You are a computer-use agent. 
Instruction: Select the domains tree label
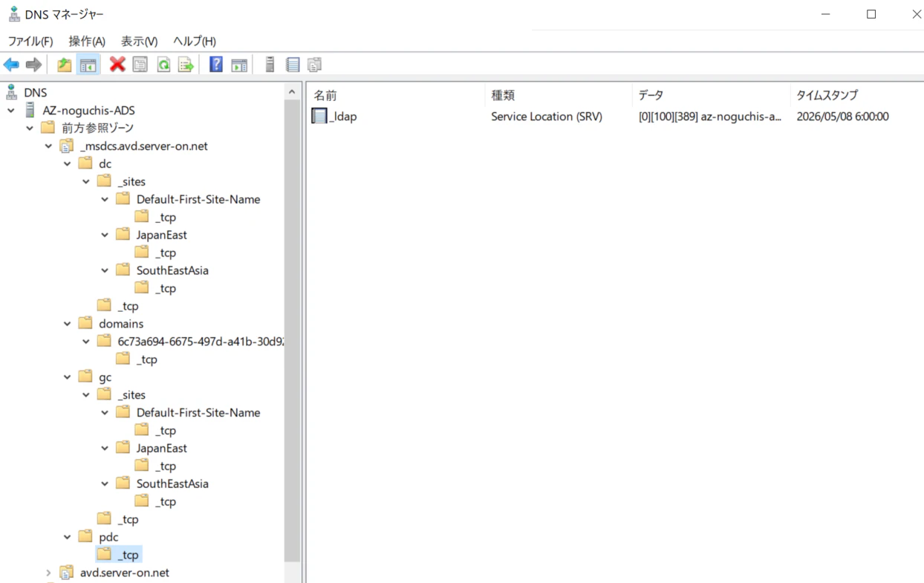[121, 324]
